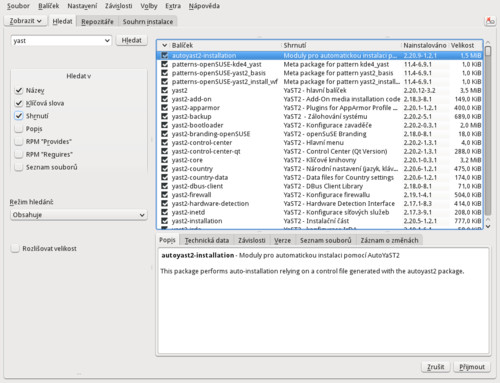Open the Závislosti details tab
Viewport: 500px width, 383px height.
click(x=252, y=240)
